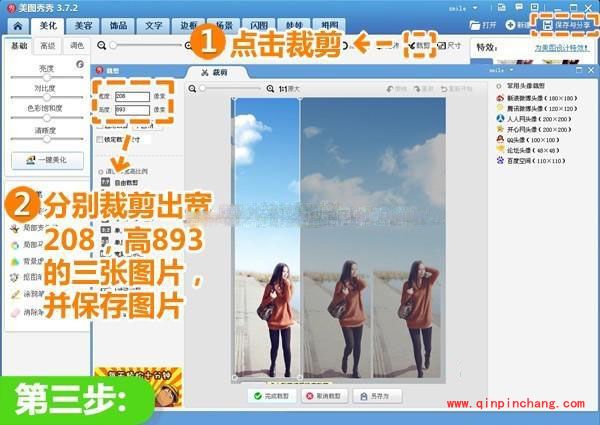Click the 取消裁剪 button

click(x=324, y=396)
